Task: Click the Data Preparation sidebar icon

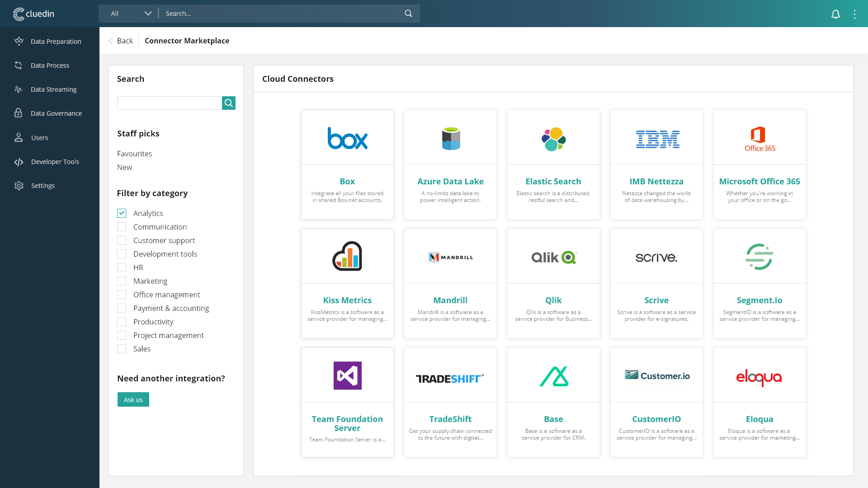Action: [19, 41]
